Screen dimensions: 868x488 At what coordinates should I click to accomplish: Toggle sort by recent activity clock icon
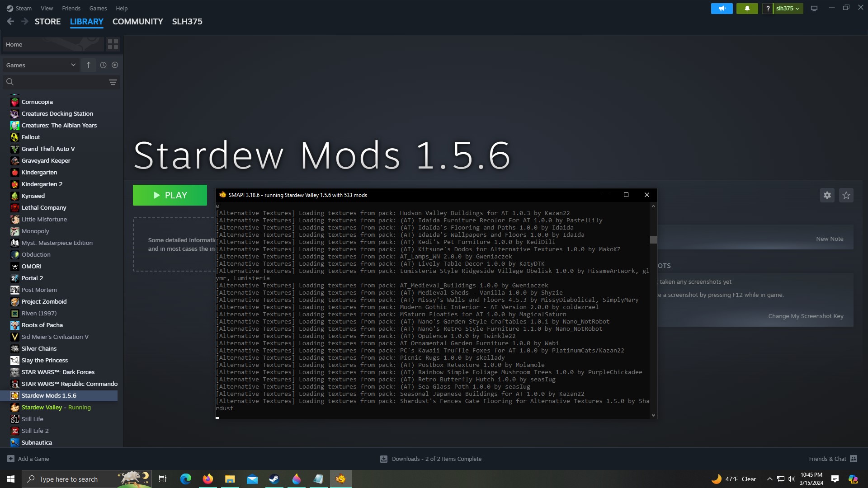pyautogui.click(x=103, y=65)
